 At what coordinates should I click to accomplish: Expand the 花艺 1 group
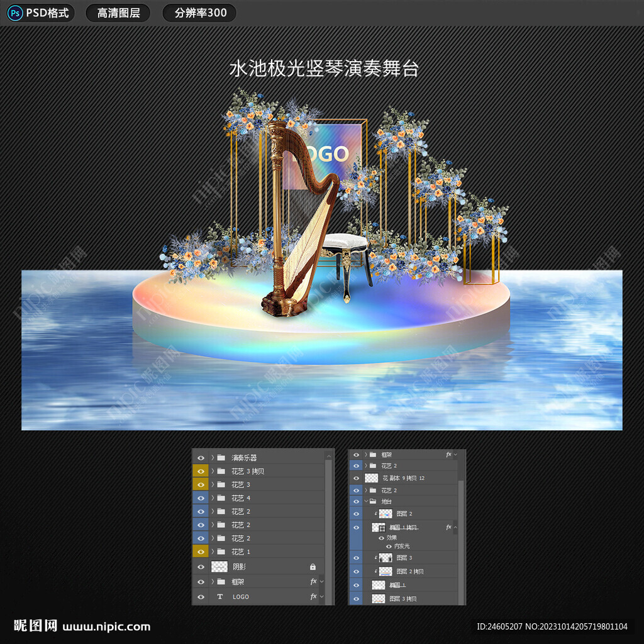click(x=213, y=552)
